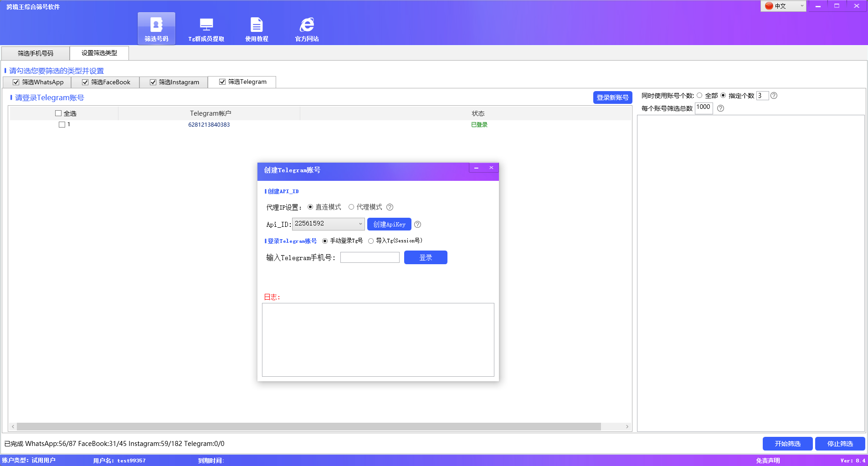
Task: Select 代理模式 radio button
Action: pyautogui.click(x=351, y=207)
